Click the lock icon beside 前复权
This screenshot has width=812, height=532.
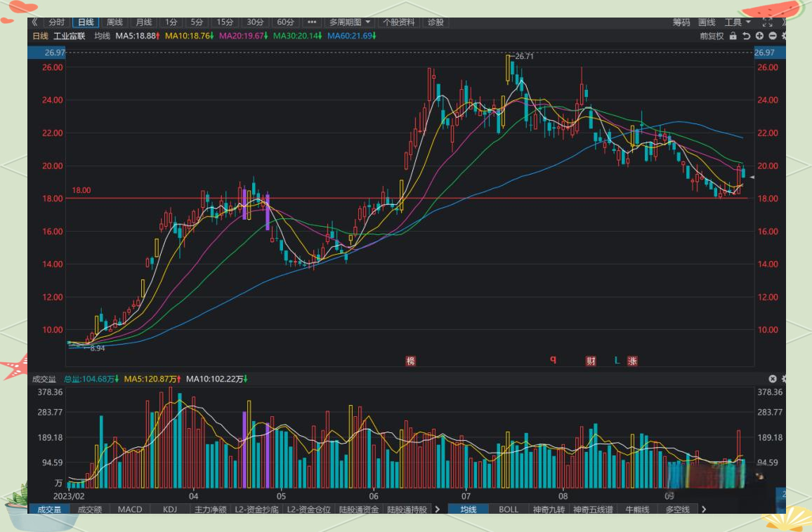[733, 36]
